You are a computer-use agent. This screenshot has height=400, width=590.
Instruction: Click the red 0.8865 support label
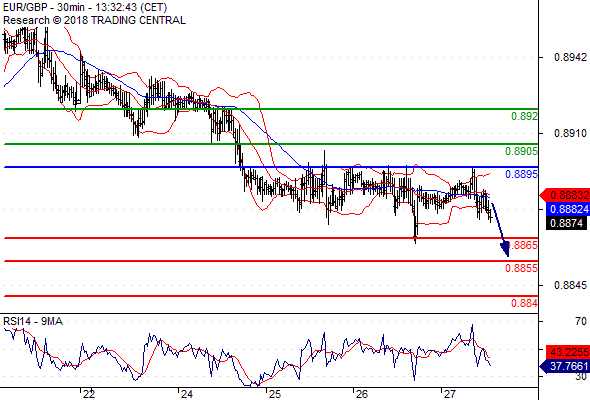tap(523, 245)
